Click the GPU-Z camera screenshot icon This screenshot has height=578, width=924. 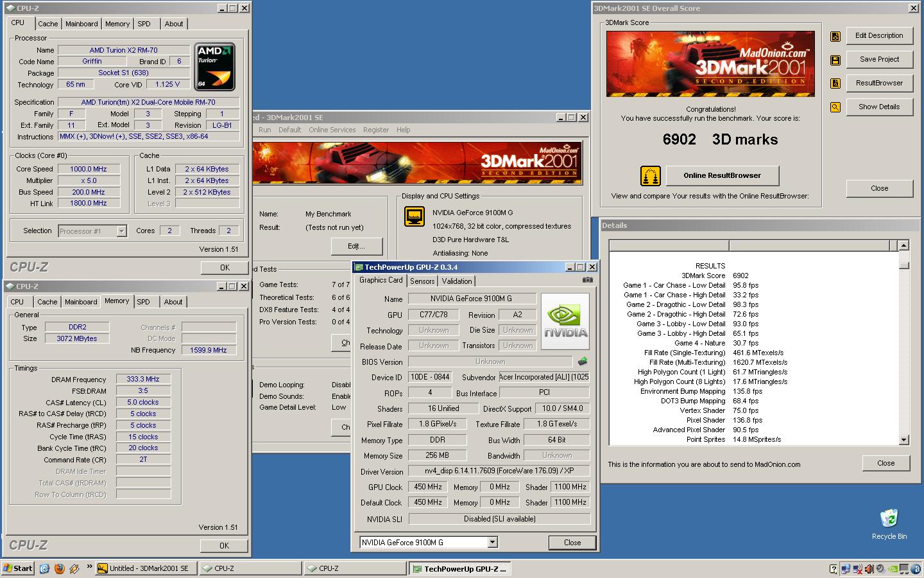coord(587,280)
